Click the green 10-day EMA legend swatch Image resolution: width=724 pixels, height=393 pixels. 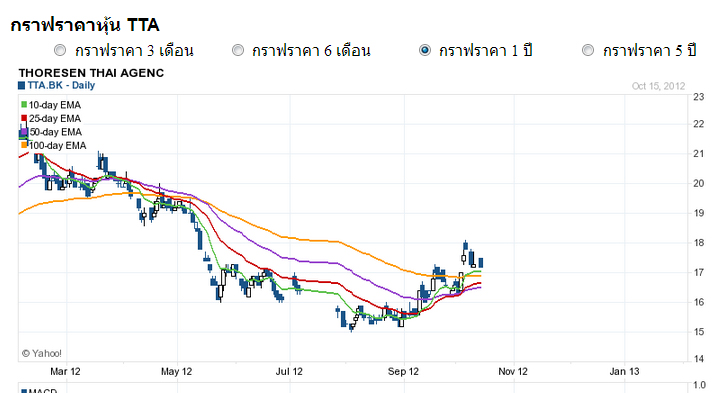[x=24, y=104]
